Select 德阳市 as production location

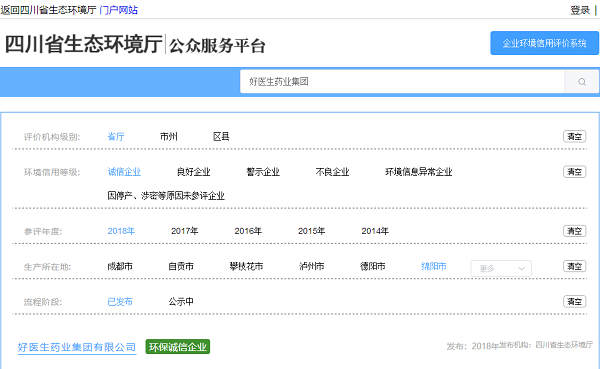pyautogui.click(x=373, y=266)
